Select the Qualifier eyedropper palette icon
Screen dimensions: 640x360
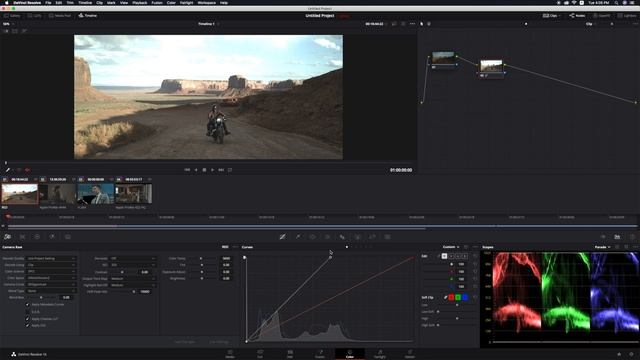(298, 237)
